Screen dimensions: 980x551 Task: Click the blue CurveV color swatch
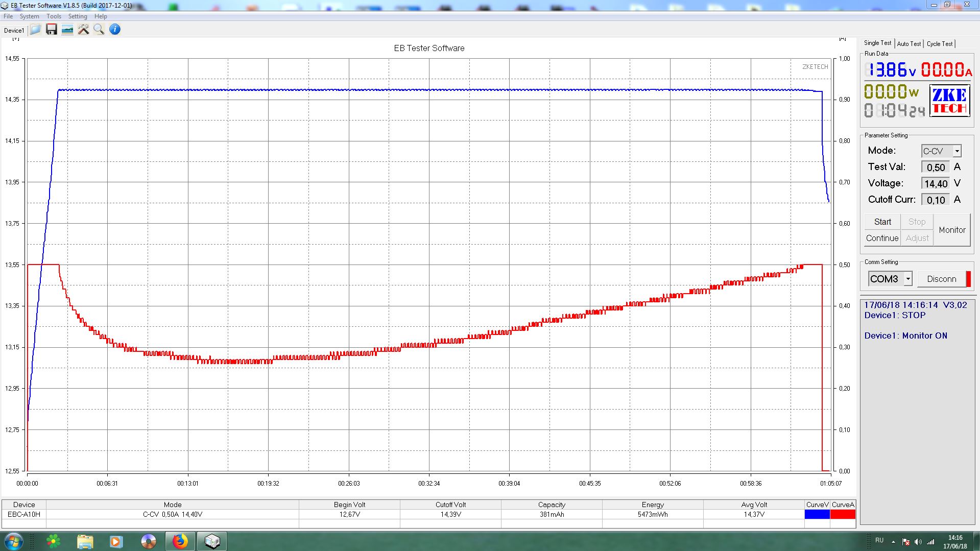click(x=817, y=514)
